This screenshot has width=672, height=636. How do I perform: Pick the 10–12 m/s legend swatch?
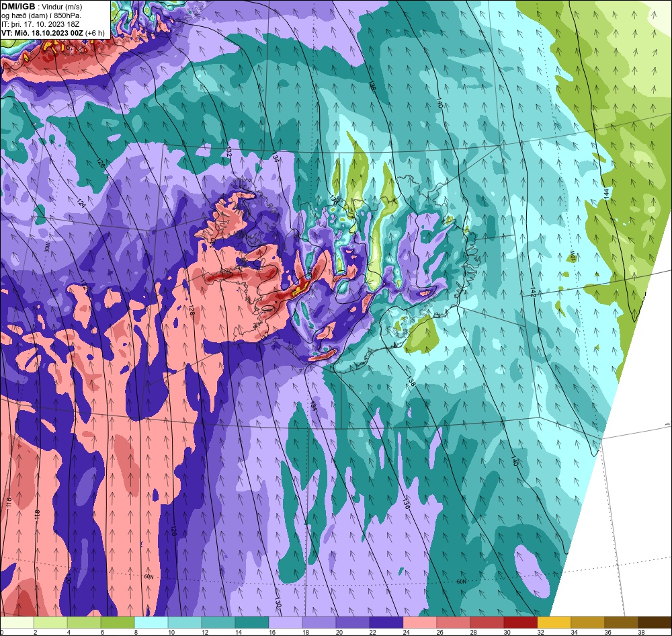point(185,623)
